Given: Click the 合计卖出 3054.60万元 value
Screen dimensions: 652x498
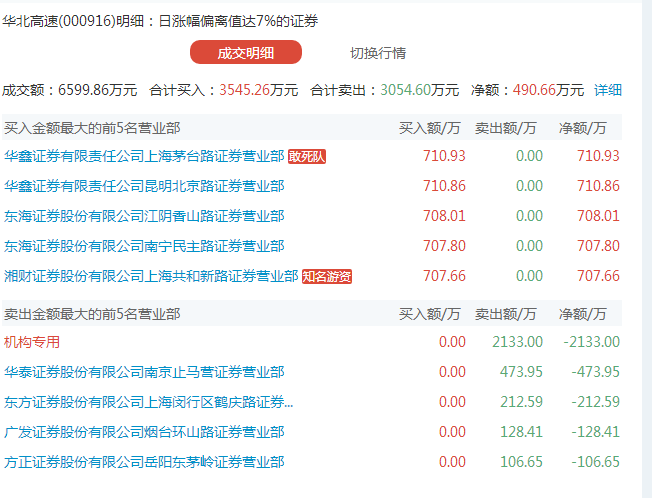Looking at the screenshot, I should click(420, 90).
